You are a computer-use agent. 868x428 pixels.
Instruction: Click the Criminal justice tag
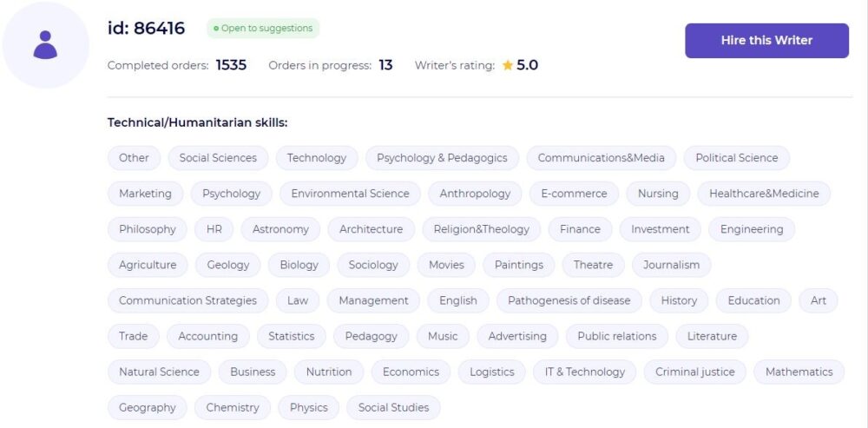694,372
